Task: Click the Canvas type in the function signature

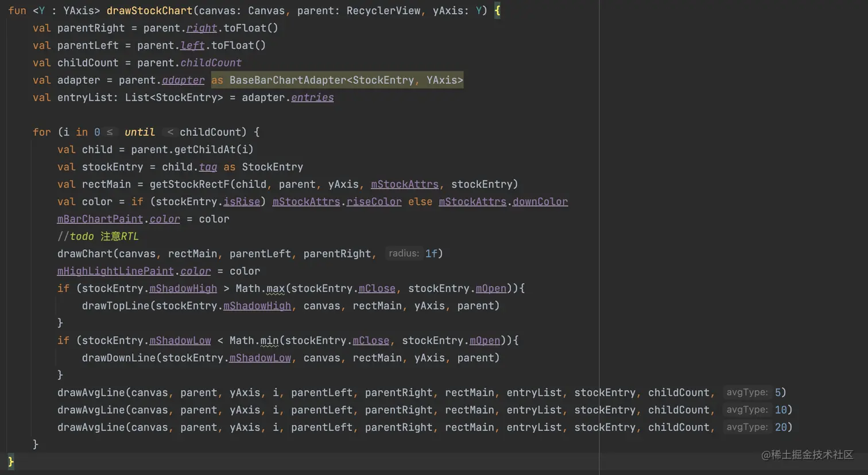Action: tap(267, 10)
